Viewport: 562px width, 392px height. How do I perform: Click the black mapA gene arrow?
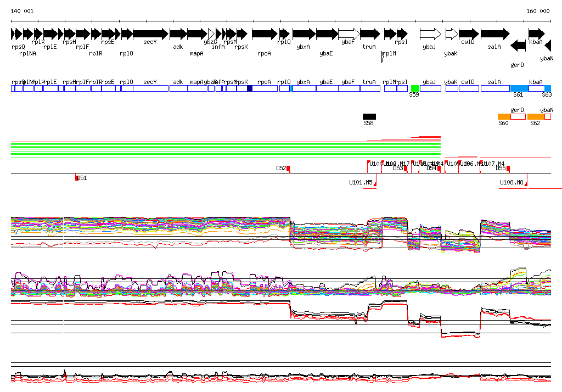pyautogui.click(x=197, y=34)
